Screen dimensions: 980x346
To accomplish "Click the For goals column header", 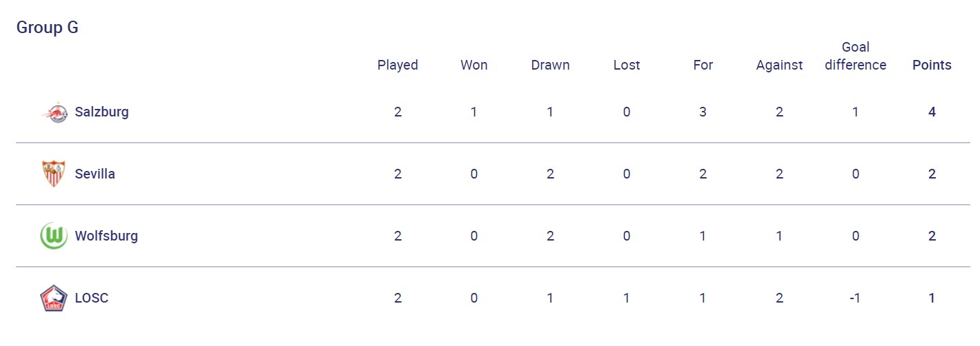I will coord(703,65).
